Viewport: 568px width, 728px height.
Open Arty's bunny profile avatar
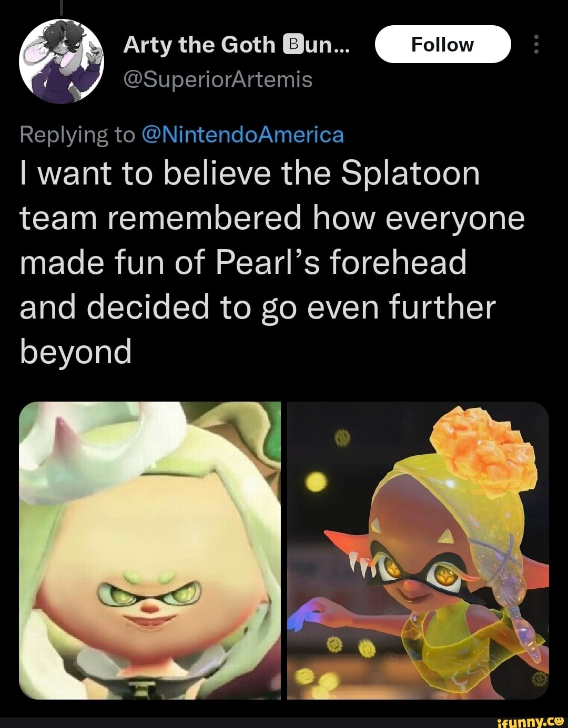tap(62, 61)
